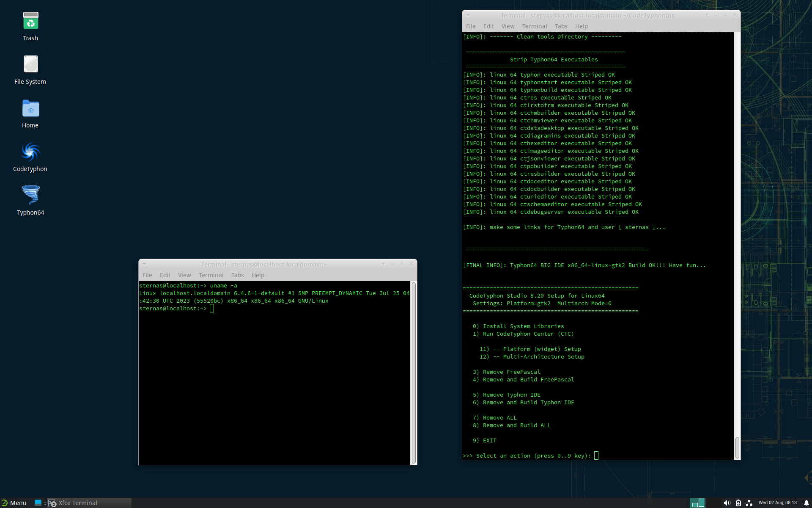This screenshot has width=812, height=508.
Task: Open View menu in the uname terminal window
Action: [184, 275]
